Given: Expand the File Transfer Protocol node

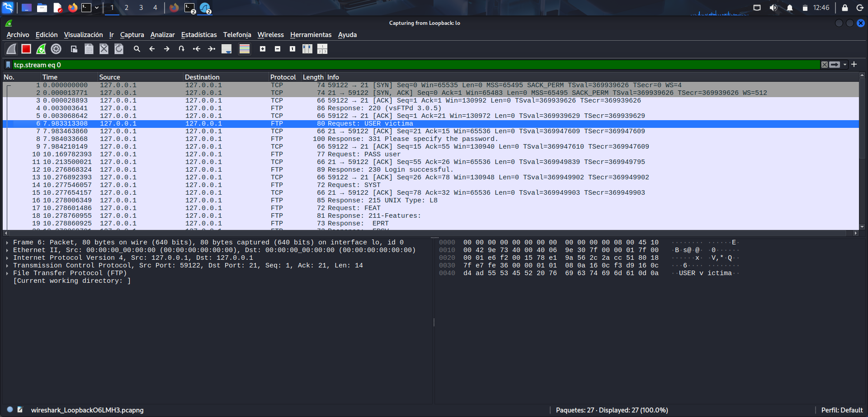Looking at the screenshot, I should coord(7,273).
